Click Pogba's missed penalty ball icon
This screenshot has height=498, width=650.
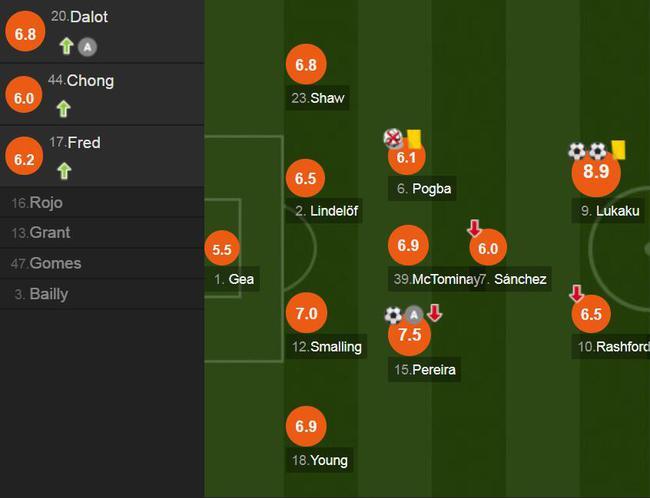pyautogui.click(x=393, y=138)
